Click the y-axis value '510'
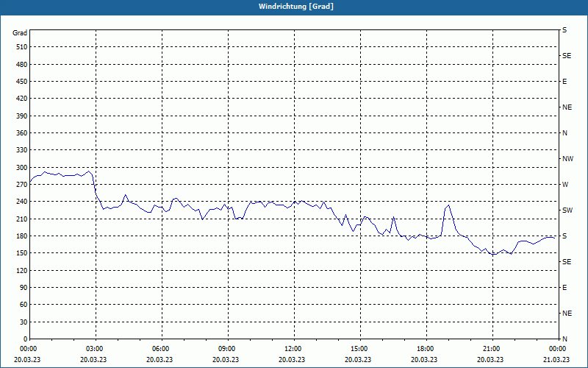 click(22, 47)
